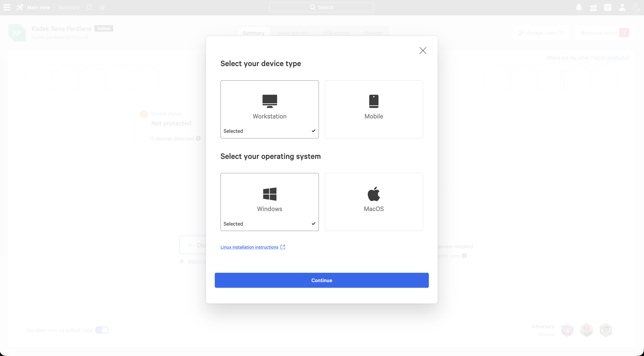The width and height of the screenshot is (644, 356).
Task: Open the notifications bell icon
Action: pos(579,7)
